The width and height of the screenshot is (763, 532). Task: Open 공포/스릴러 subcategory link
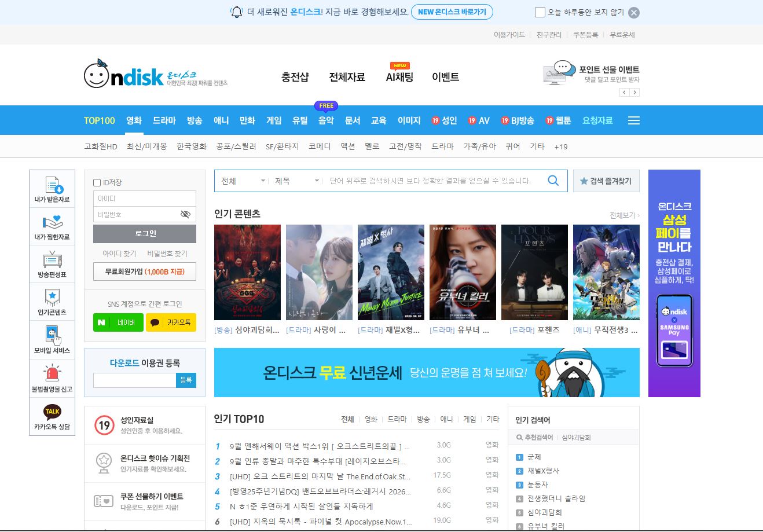236,146
